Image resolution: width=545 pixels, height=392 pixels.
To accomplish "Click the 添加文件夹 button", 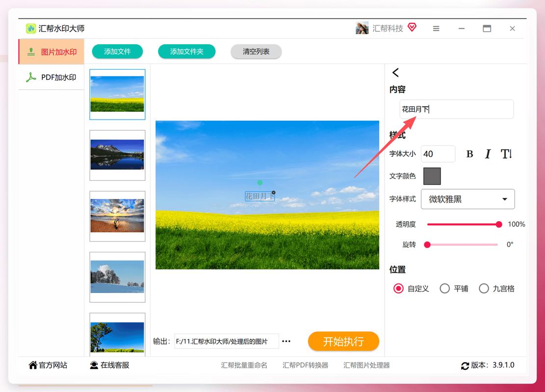I will pos(186,51).
